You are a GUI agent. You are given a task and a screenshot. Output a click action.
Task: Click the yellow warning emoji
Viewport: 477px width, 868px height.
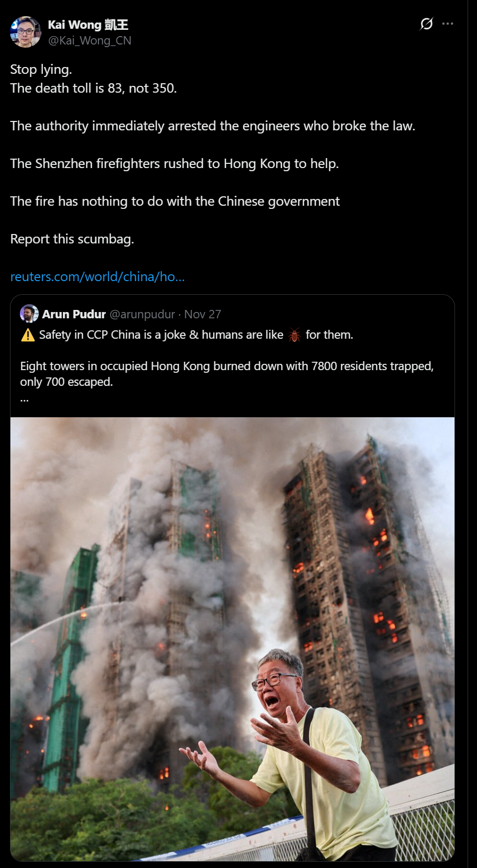[28, 335]
